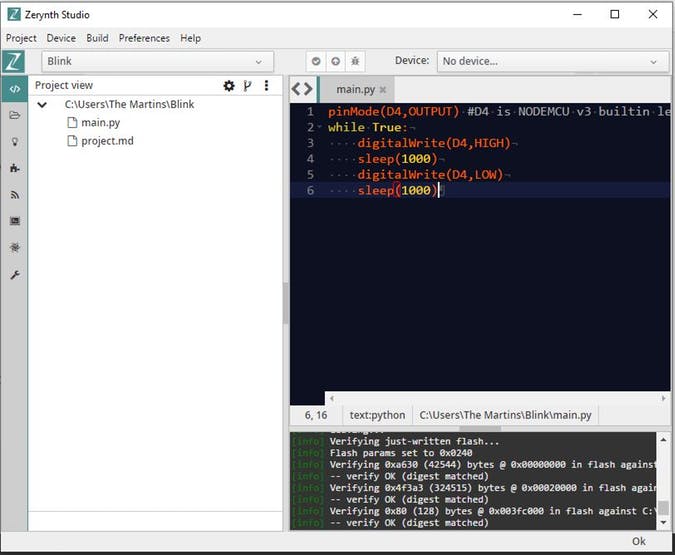This screenshot has height=555, width=675.
Task: Click the verify project toolbar button
Action: pos(316,61)
